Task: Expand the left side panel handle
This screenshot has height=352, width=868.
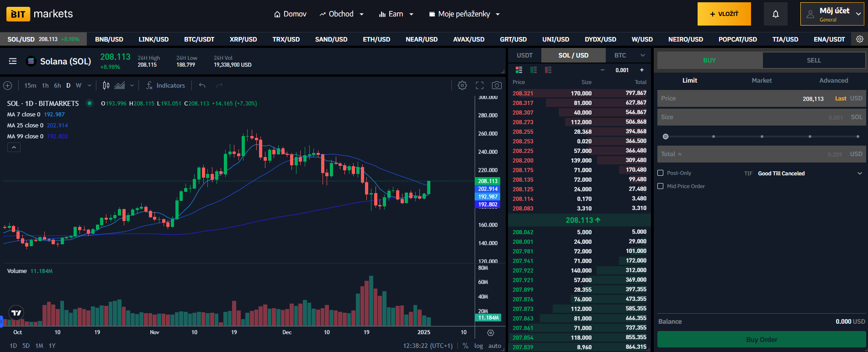Action: (1, 321)
